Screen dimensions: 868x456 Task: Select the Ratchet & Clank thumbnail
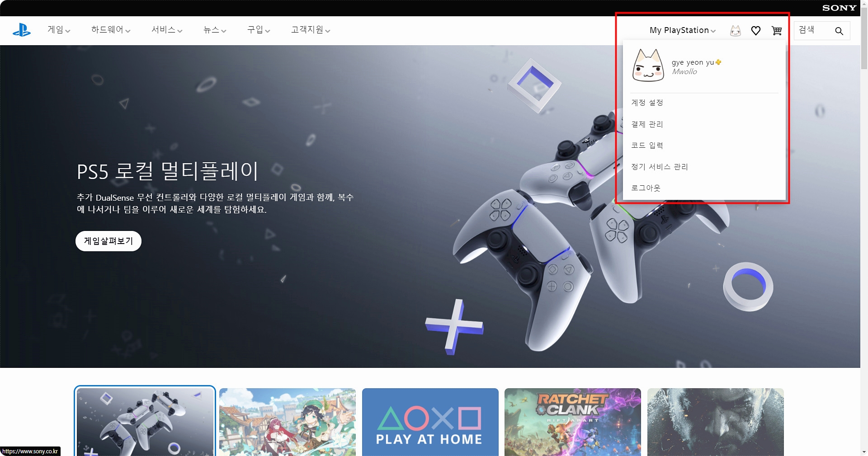click(x=573, y=422)
